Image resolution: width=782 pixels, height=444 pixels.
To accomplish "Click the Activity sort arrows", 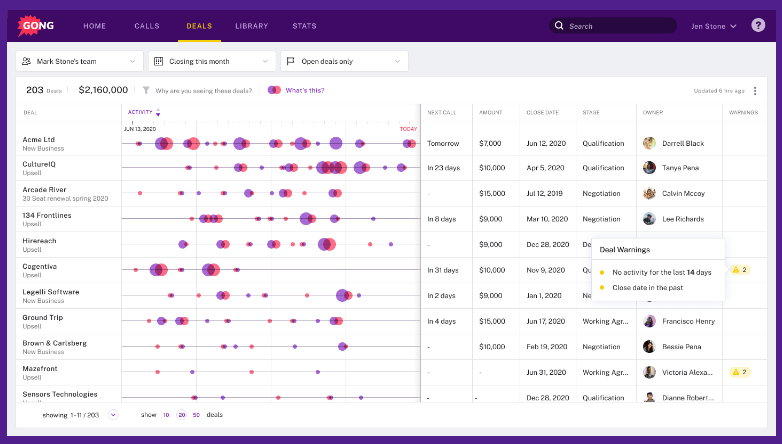I will coord(158,112).
